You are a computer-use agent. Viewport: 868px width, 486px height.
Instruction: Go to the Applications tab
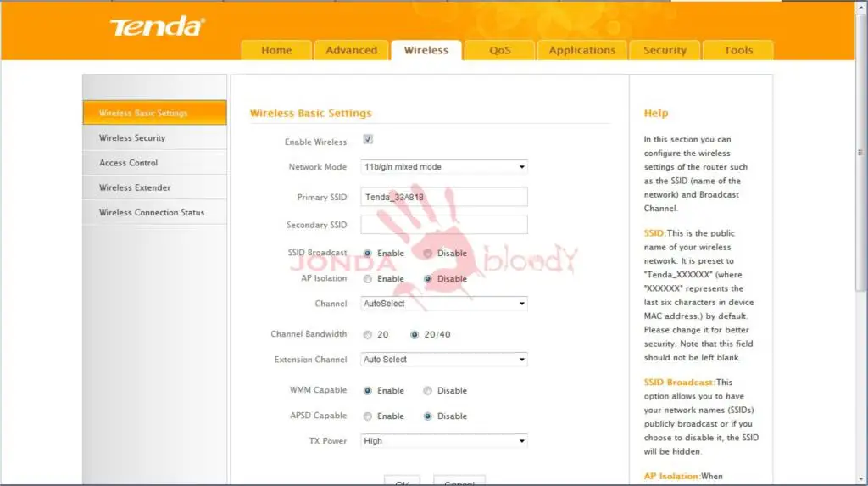click(581, 50)
